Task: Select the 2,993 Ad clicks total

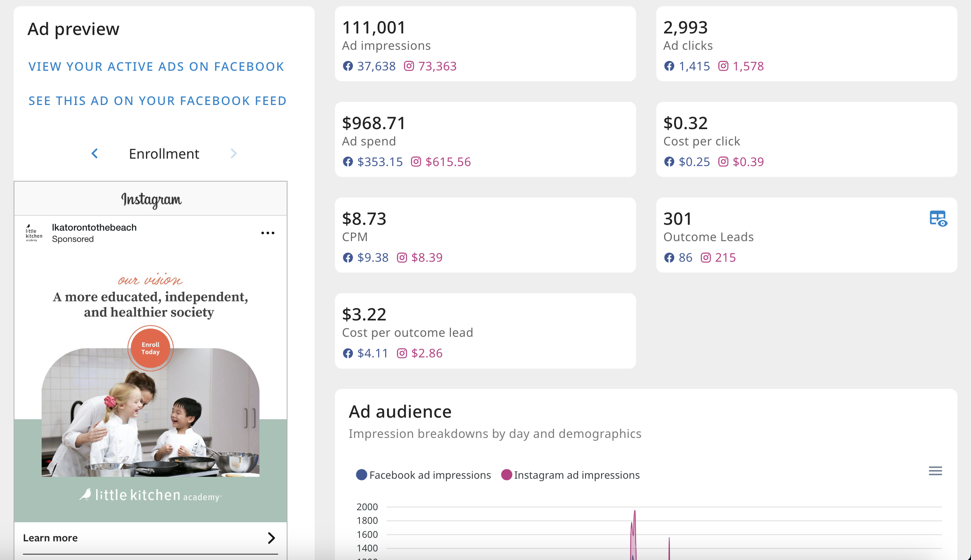Action: click(x=685, y=28)
